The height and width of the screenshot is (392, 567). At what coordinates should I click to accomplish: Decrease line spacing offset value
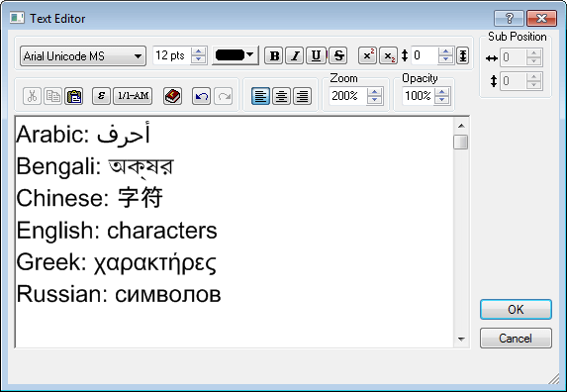pyautogui.click(x=445, y=60)
